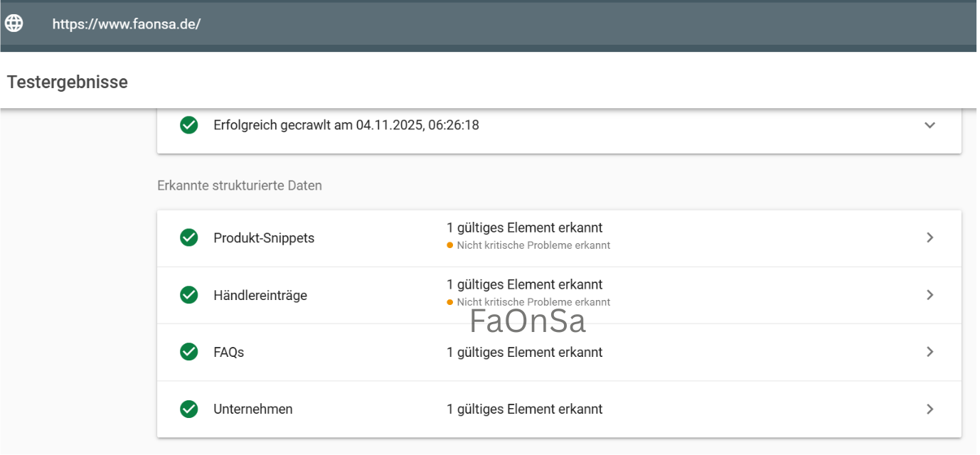Open Händlereinträge via its right arrow
The image size is (980, 455).
(930, 295)
